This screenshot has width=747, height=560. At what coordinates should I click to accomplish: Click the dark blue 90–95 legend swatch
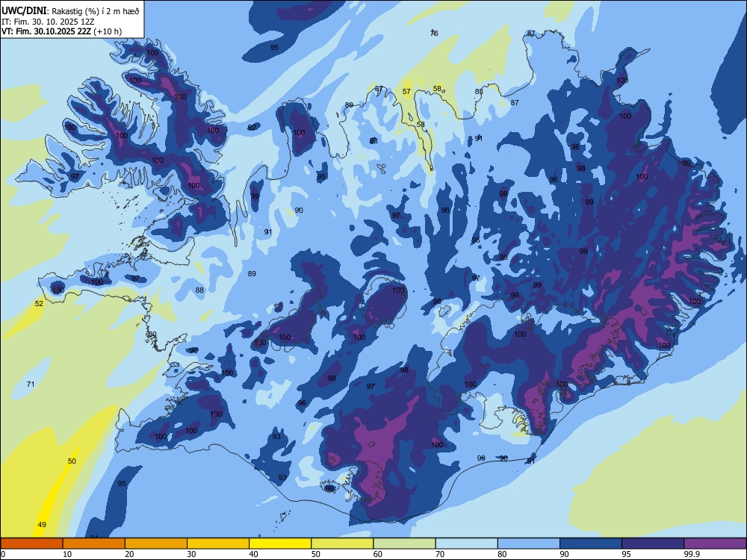pyautogui.click(x=591, y=544)
